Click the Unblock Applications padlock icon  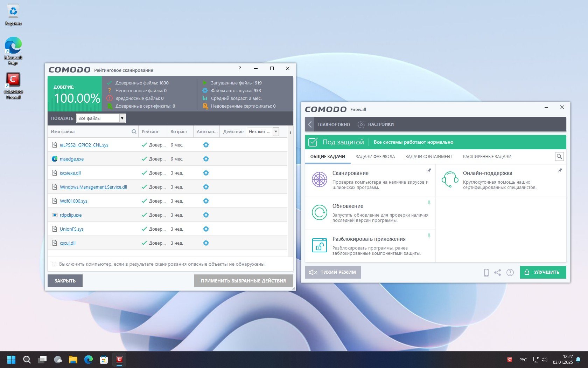click(319, 245)
